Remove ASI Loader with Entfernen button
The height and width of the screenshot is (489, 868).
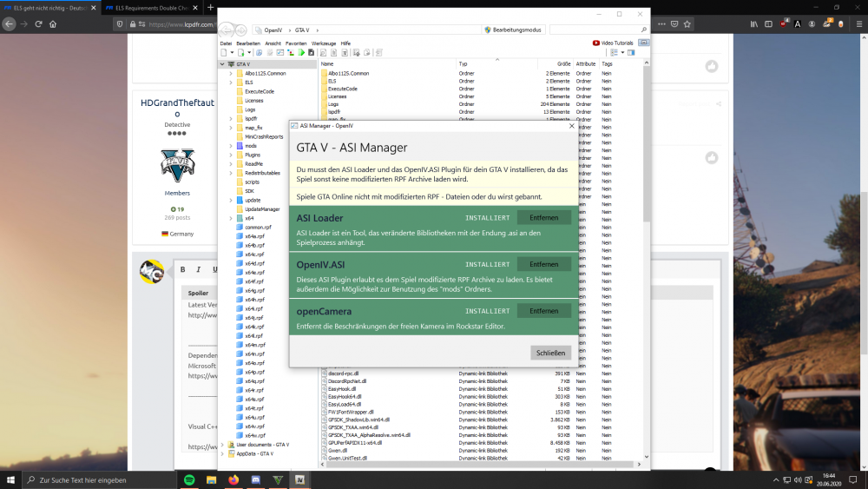(x=543, y=218)
